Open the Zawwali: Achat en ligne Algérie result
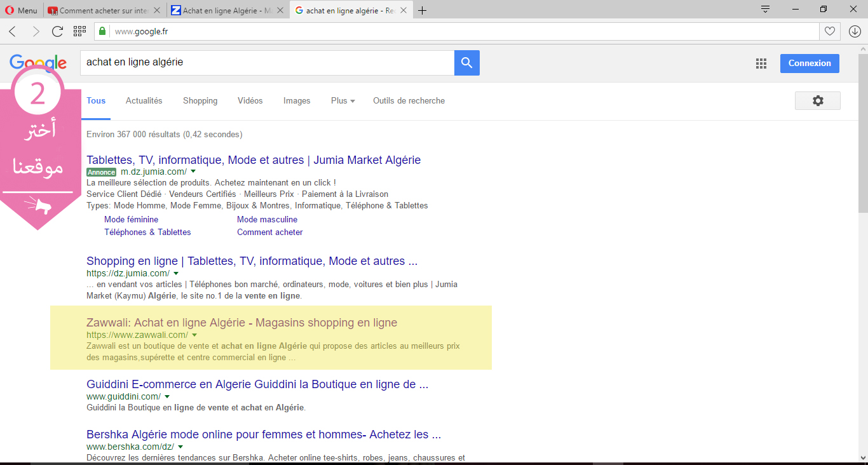 point(241,323)
